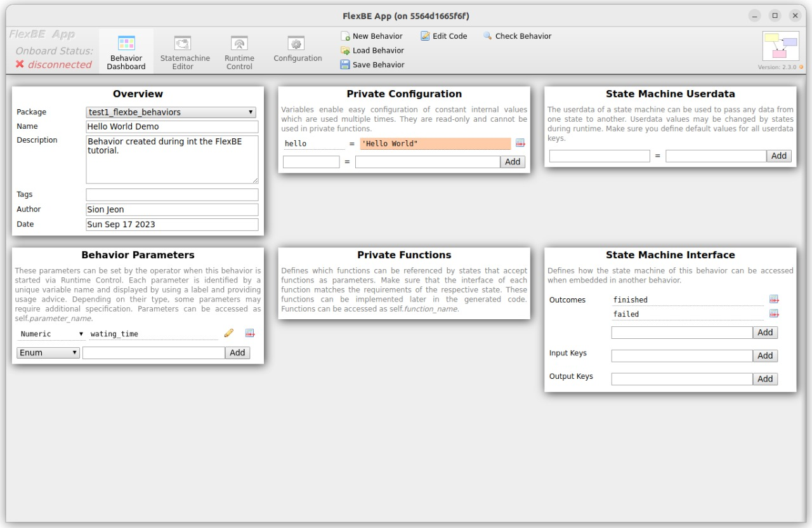The height and width of the screenshot is (528, 812).
Task: Click the empty Tags field
Action: (x=172, y=195)
